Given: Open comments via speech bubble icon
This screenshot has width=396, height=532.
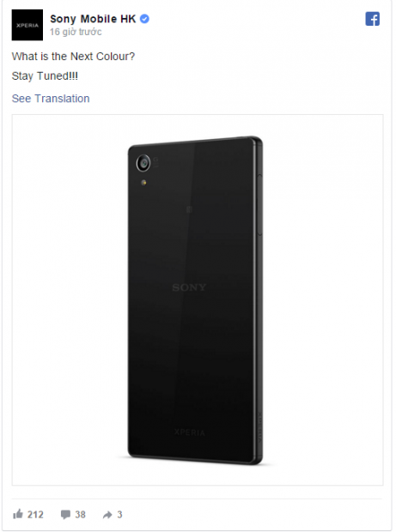Looking at the screenshot, I should pyautogui.click(x=65, y=515).
